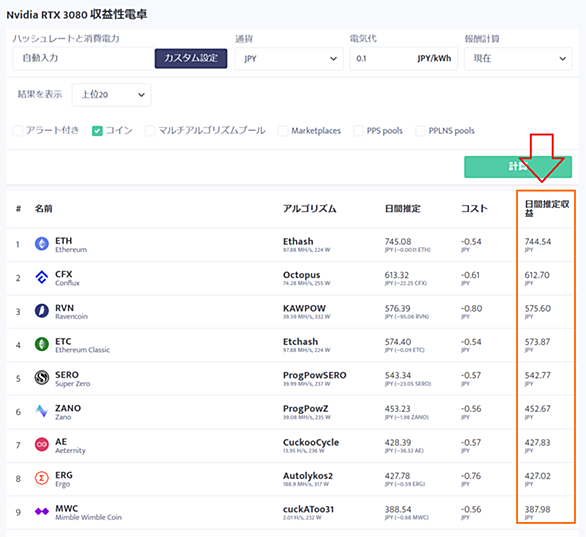Click the 745.08 daily estimate value
Screen dimensions: 586x537
coord(398,241)
